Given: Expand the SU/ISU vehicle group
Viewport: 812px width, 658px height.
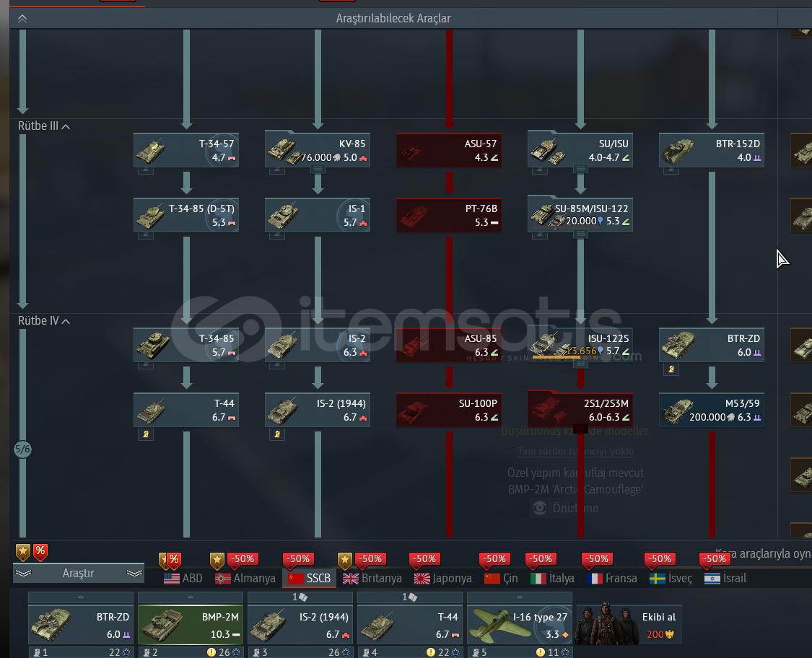Looking at the screenshot, I should click(581, 169).
